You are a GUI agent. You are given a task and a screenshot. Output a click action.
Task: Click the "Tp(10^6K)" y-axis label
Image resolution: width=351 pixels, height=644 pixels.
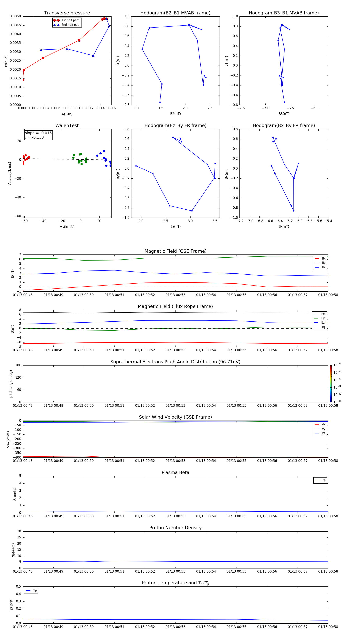11,605
